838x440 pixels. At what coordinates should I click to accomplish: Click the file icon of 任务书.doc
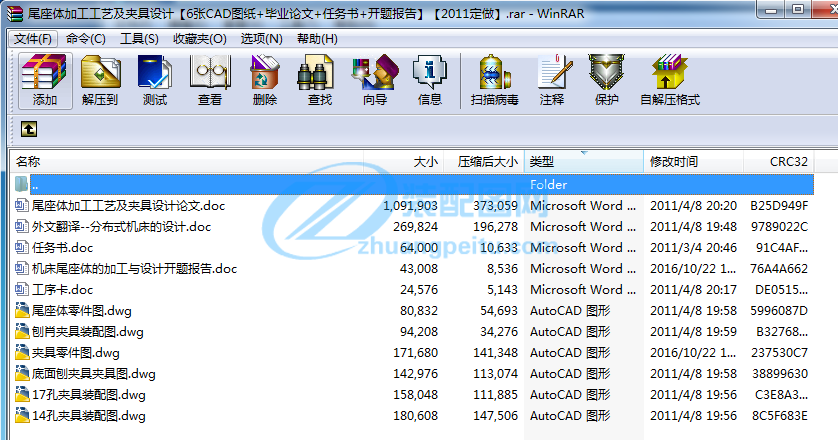22,247
